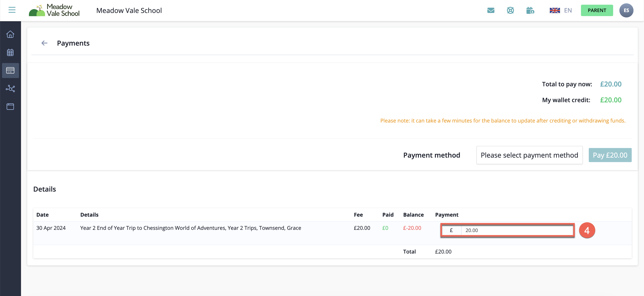Click the Chessington trip details row text
Image resolution: width=644 pixels, height=296 pixels.
pos(191,228)
